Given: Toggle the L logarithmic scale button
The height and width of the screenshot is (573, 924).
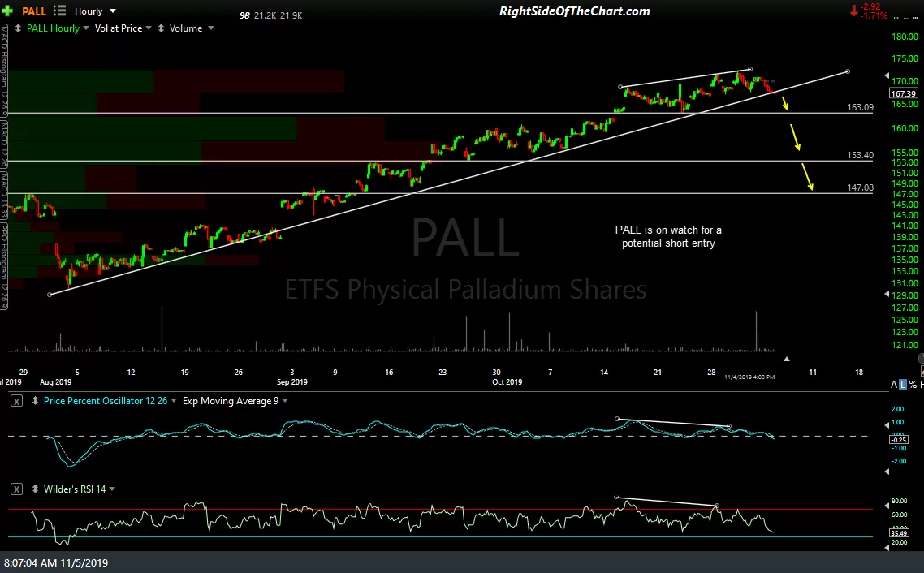Looking at the screenshot, I should pyautogui.click(x=903, y=385).
